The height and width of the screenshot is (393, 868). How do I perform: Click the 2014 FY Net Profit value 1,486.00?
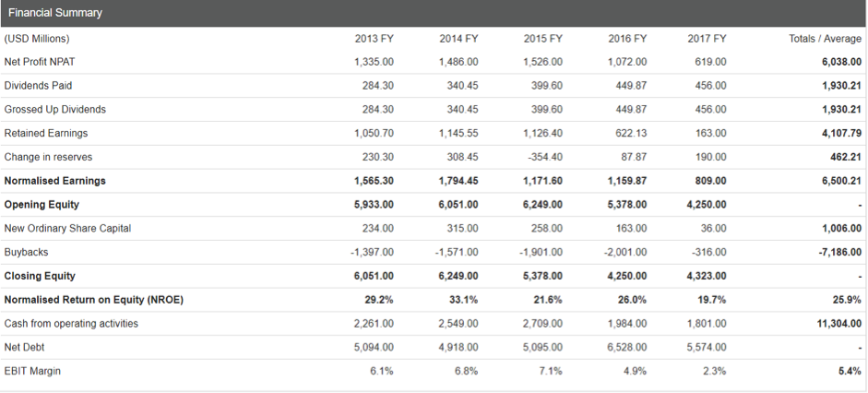coord(458,62)
